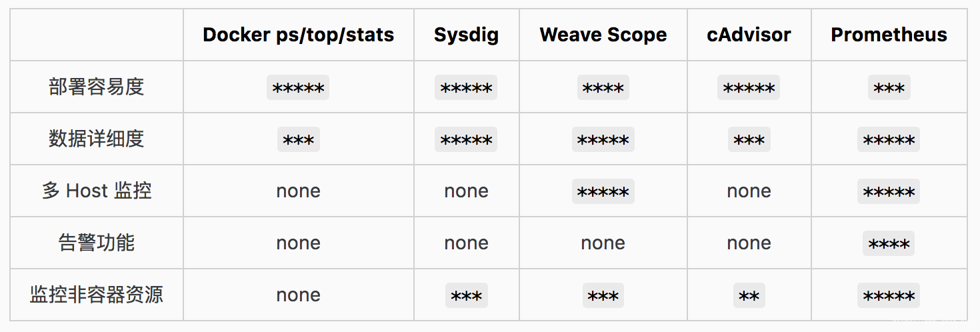Click the Docker ps/top/stats column header
980x332 pixels.
click(298, 35)
